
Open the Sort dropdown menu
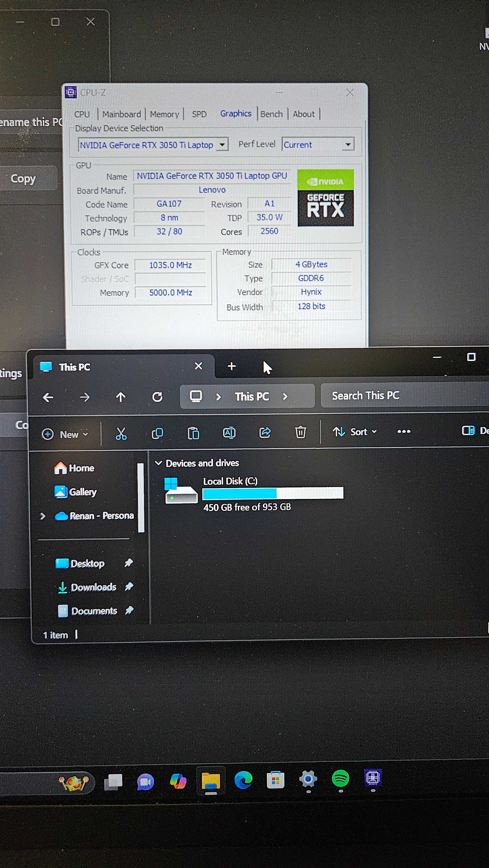coord(355,432)
